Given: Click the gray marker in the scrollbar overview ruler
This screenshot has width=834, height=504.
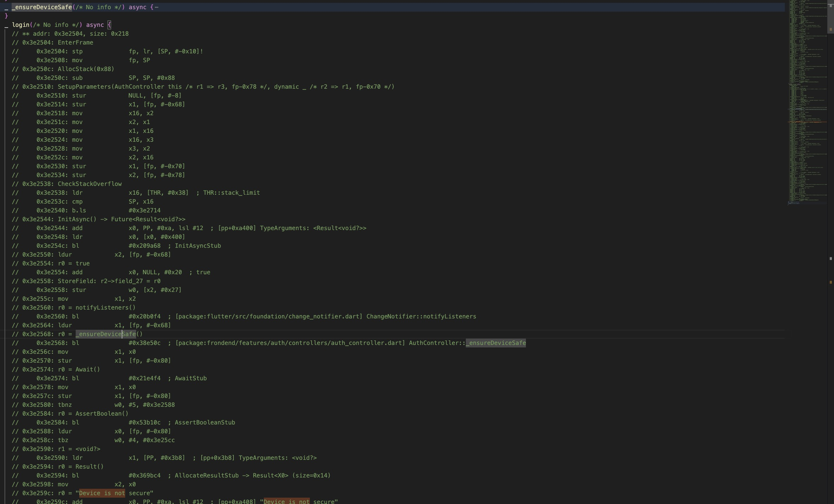Looking at the screenshot, I should coord(830,259).
